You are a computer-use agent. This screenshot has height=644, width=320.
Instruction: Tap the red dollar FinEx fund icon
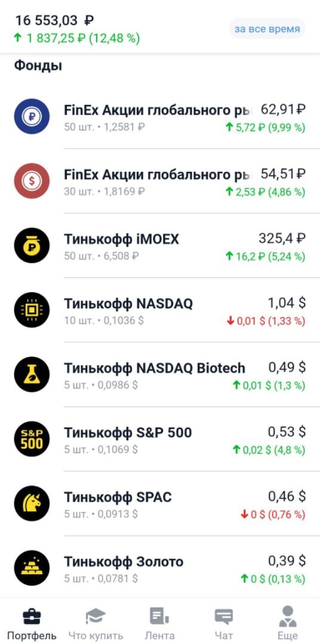coord(32,181)
